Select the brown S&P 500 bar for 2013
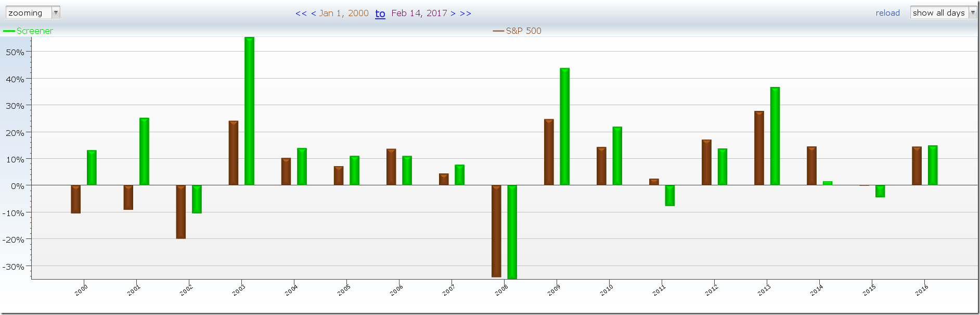 point(759,148)
